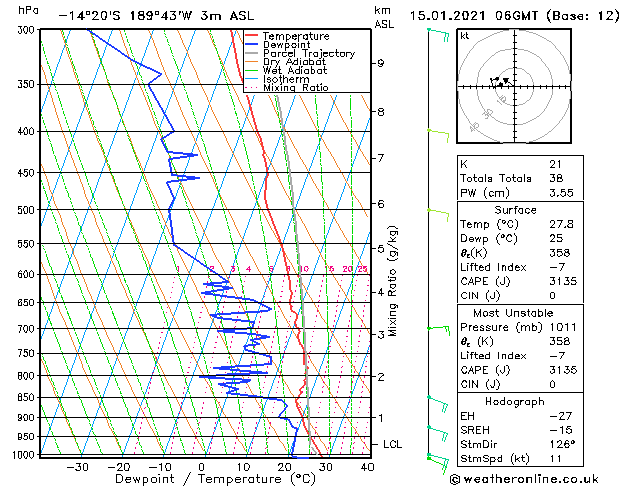The height and width of the screenshot is (486, 629).
Task: Click the red Temperature legend line
Action: [252, 36]
